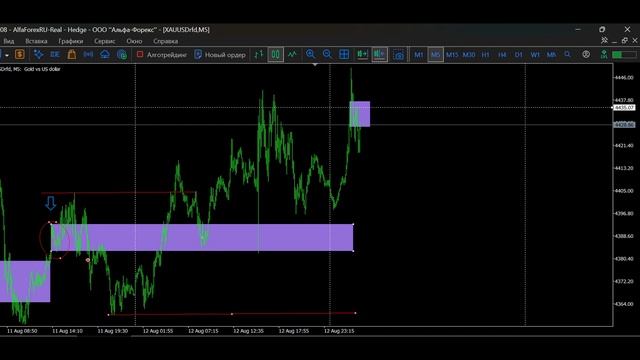640x360 pixels.
Task: Open the Графики menu
Action: point(71,41)
